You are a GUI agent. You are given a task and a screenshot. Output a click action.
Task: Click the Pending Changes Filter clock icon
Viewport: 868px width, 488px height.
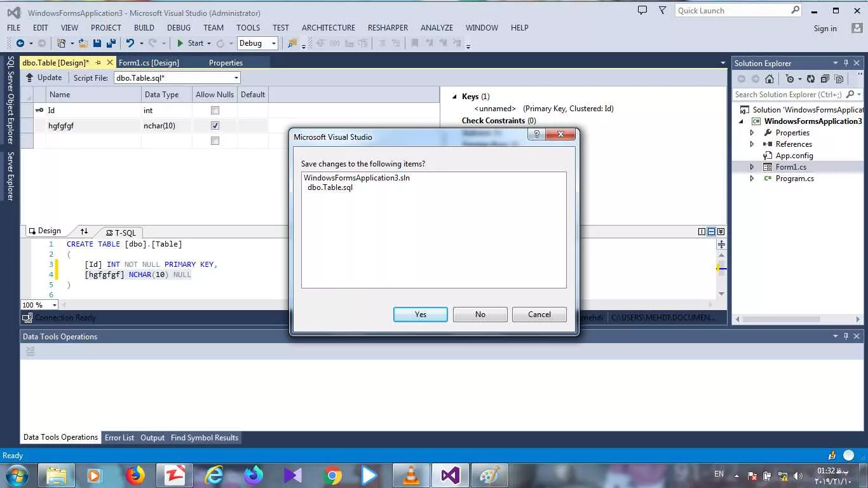tap(790, 79)
